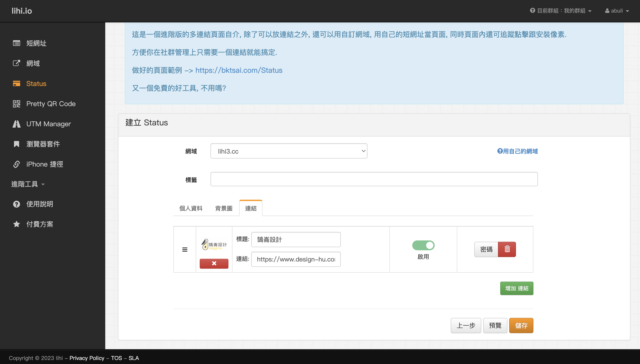The width and height of the screenshot is (640, 364).
Task: Click the iPhone 捷徑 link icon
Action: (17, 164)
